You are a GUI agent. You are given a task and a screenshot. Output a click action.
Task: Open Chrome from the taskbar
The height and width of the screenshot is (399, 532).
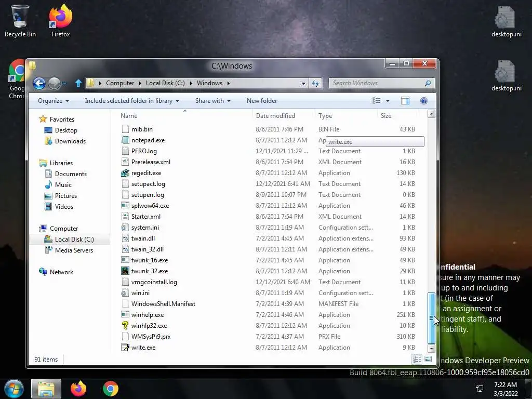tap(111, 389)
